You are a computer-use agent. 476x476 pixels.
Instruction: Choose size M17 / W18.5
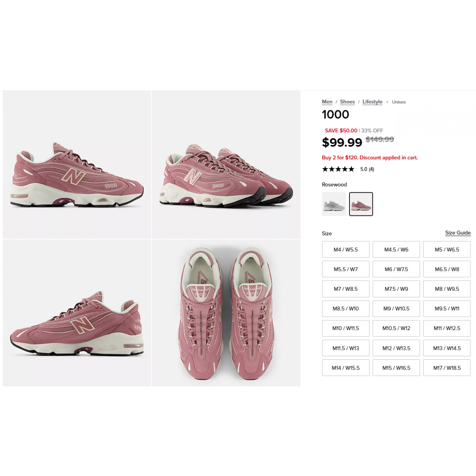click(x=447, y=368)
